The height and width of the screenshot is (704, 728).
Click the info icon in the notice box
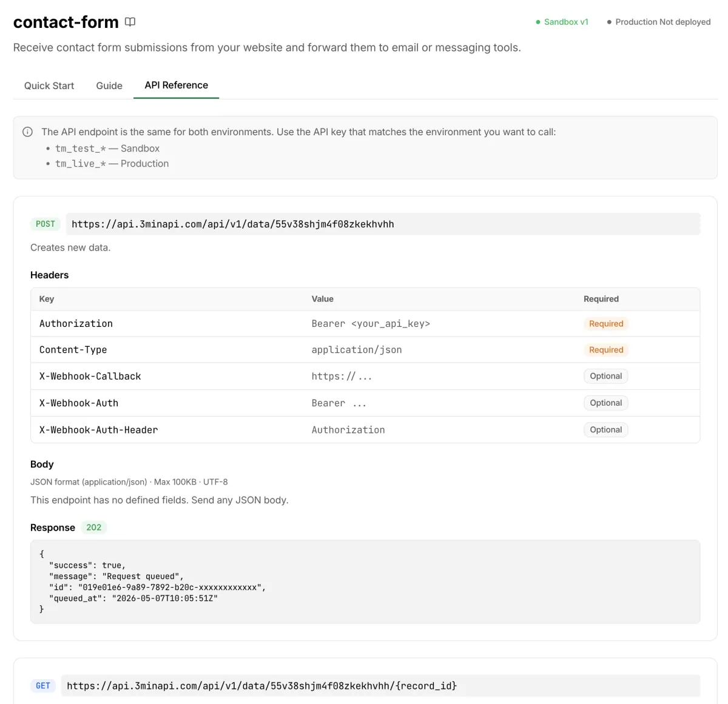27,132
